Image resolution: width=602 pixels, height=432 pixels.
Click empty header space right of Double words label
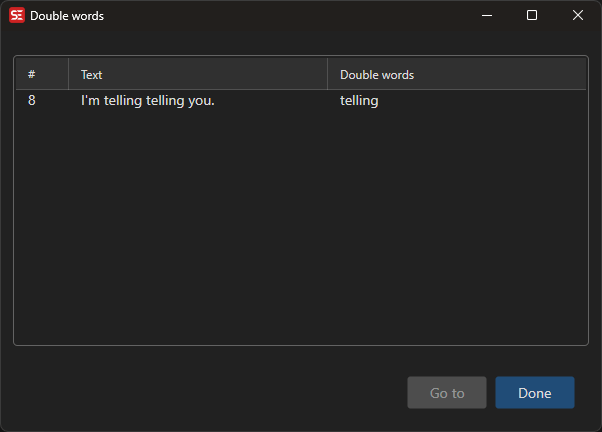[x=500, y=75]
